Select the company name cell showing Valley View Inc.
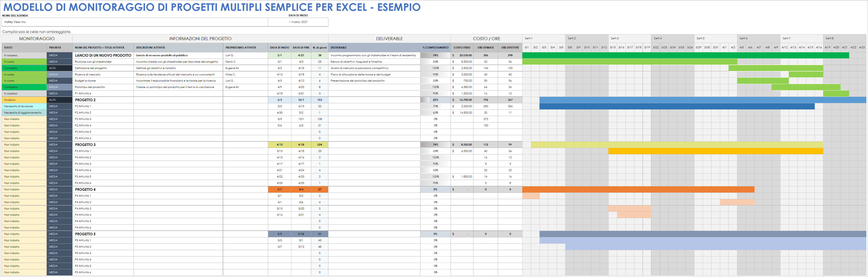Image resolution: width=868 pixels, height=277 pixels. tap(135, 22)
